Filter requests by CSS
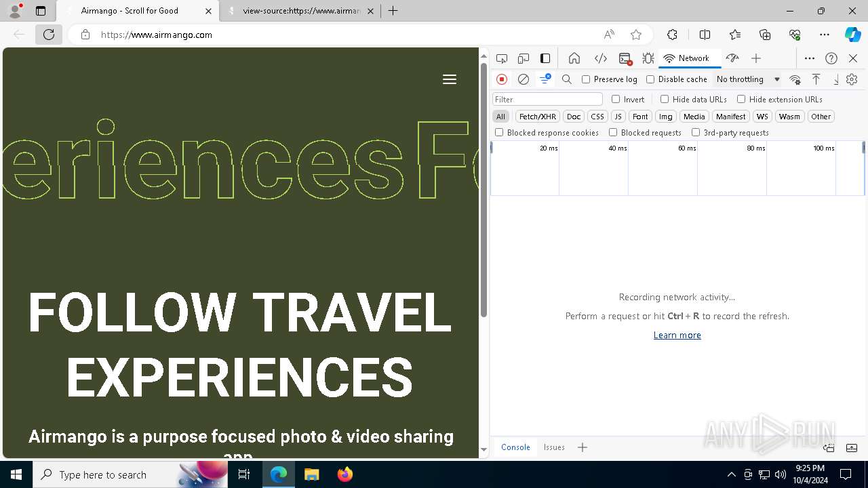Image resolution: width=868 pixels, height=488 pixels. (597, 117)
